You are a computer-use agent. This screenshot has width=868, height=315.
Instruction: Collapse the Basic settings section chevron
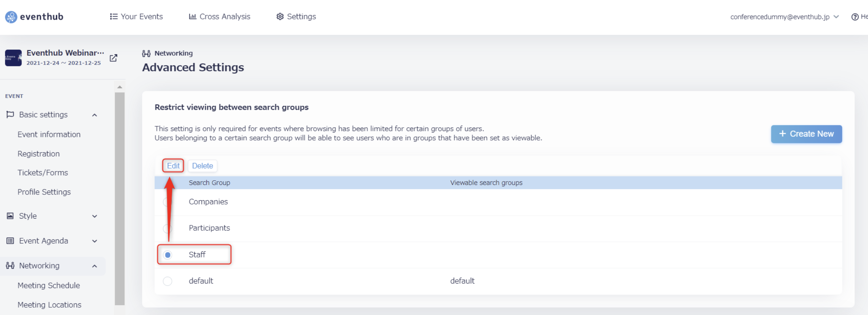point(95,115)
